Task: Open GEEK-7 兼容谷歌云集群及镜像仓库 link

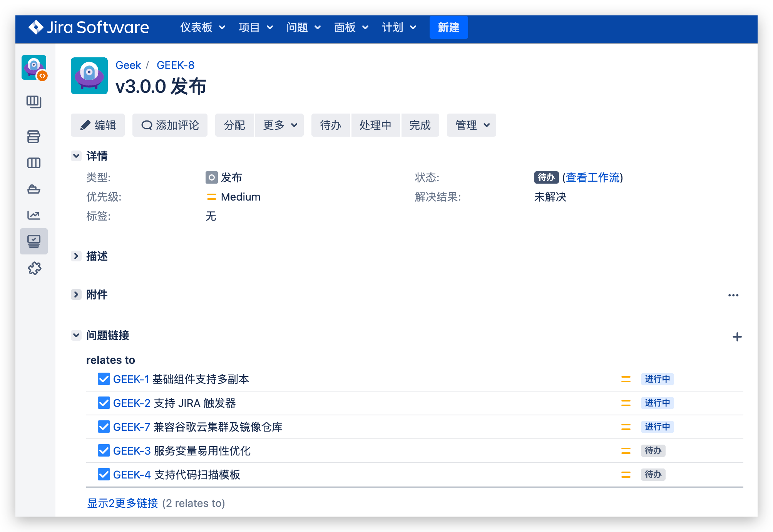Action: coord(198,427)
